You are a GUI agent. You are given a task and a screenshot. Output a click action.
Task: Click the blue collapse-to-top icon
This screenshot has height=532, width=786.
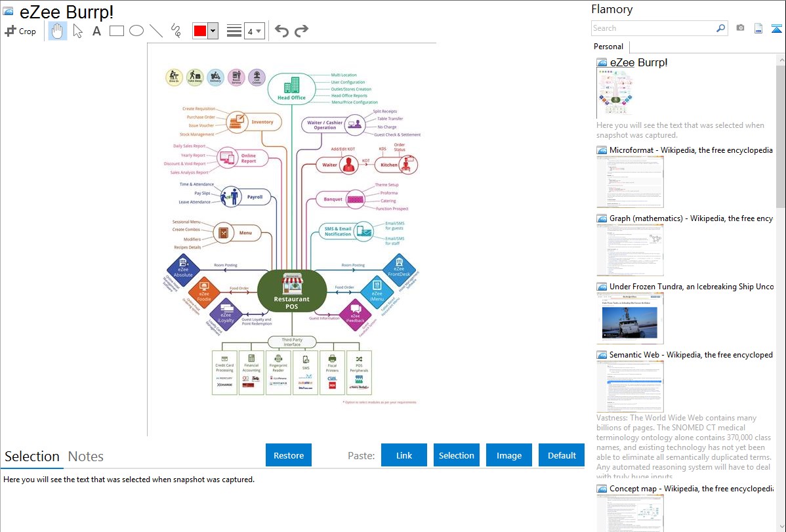[776, 29]
